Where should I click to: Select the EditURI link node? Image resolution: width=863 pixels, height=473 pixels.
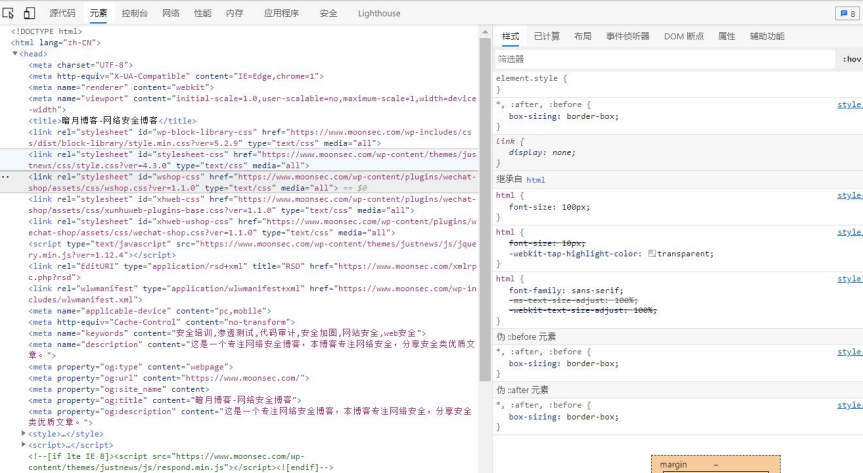coord(252,271)
